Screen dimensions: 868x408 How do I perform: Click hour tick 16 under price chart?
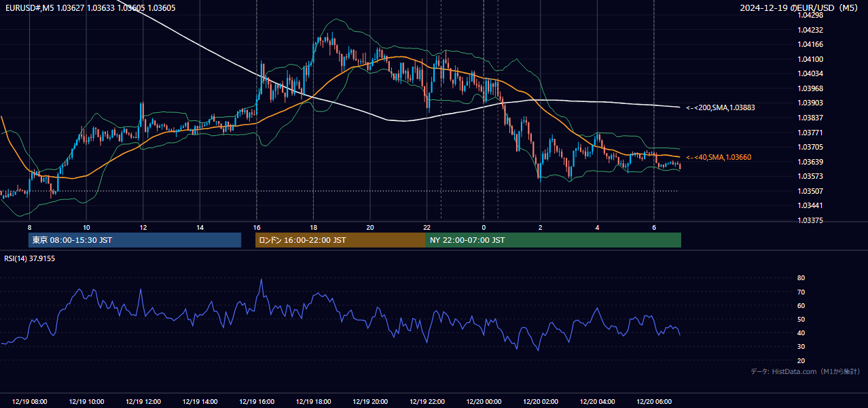257,227
